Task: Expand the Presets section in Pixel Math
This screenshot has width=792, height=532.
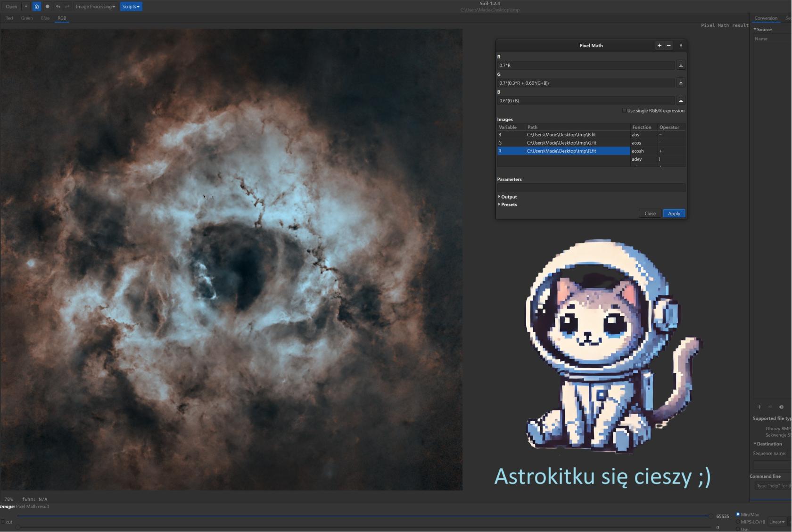Action: pos(508,205)
